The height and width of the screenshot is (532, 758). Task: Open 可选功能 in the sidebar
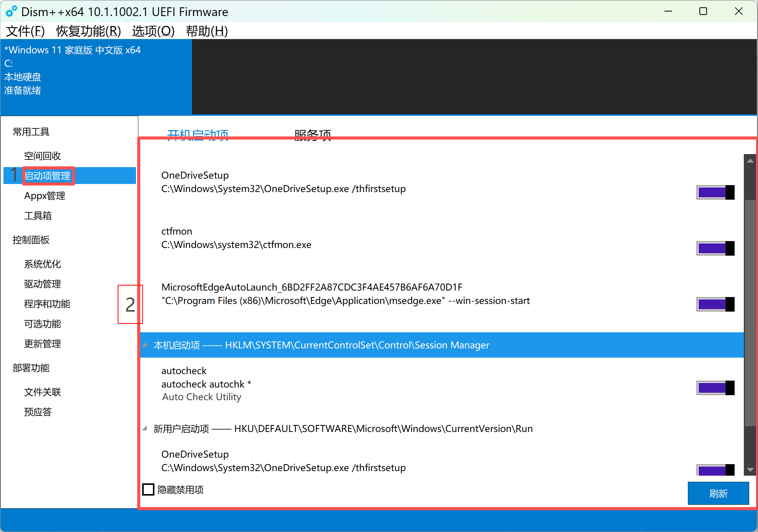[x=43, y=324]
